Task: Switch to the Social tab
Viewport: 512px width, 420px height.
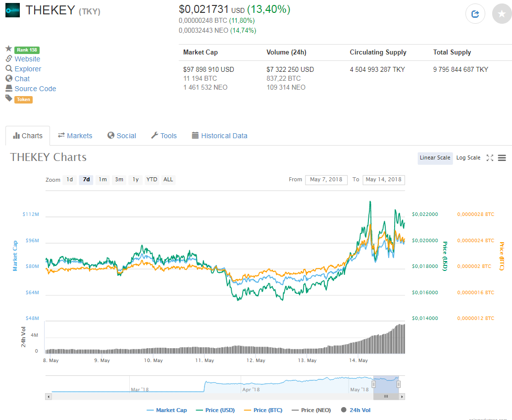Action: pyautogui.click(x=122, y=136)
